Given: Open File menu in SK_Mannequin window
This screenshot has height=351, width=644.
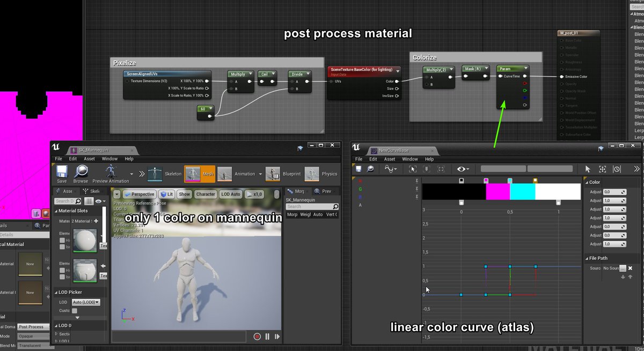Looking at the screenshot, I should [x=58, y=159].
